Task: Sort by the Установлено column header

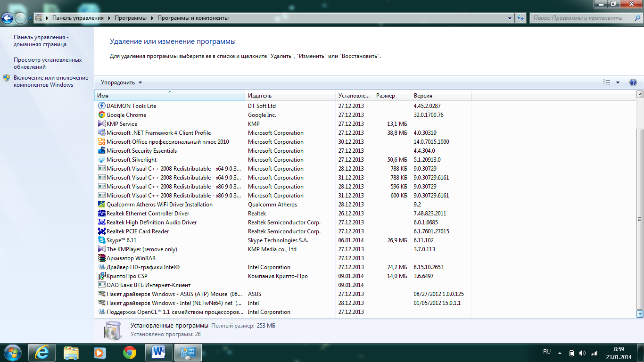Action: [x=354, y=95]
